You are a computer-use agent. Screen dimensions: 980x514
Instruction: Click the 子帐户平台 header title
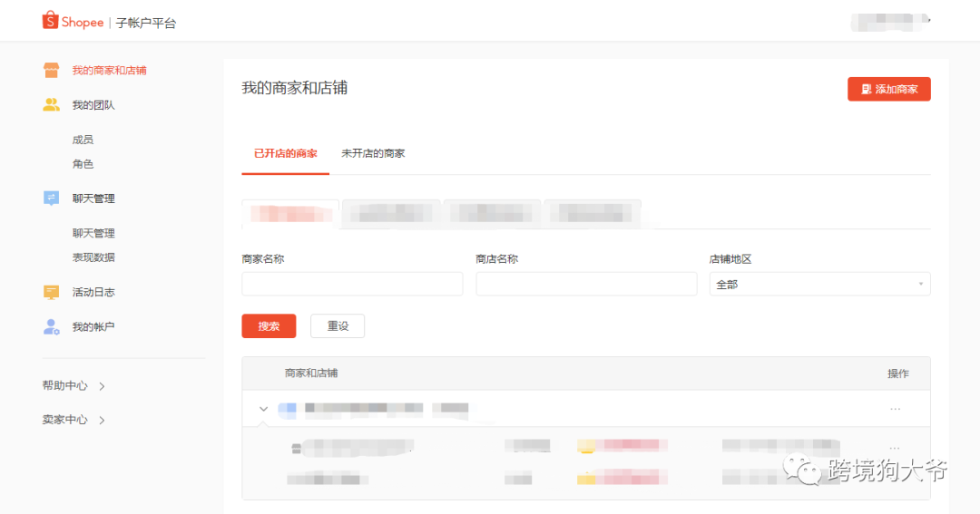click(146, 23)
